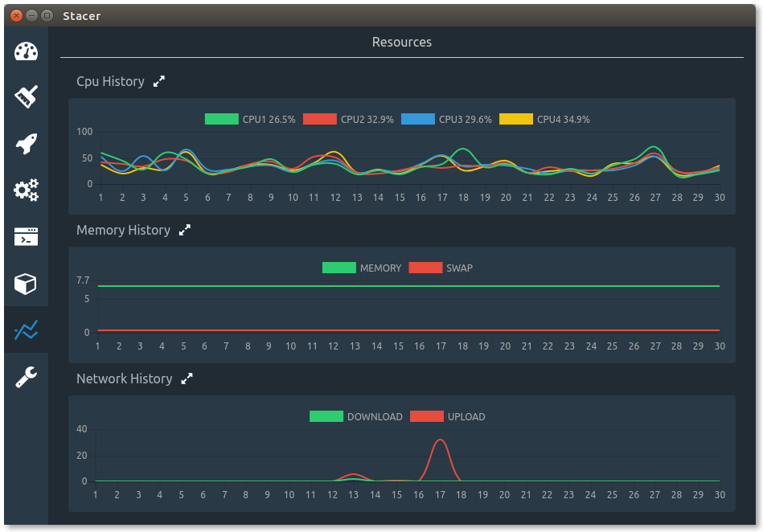Open Uninstaller box icon in sidebar
The image size is (763, 532).
(x=25, y=284)
